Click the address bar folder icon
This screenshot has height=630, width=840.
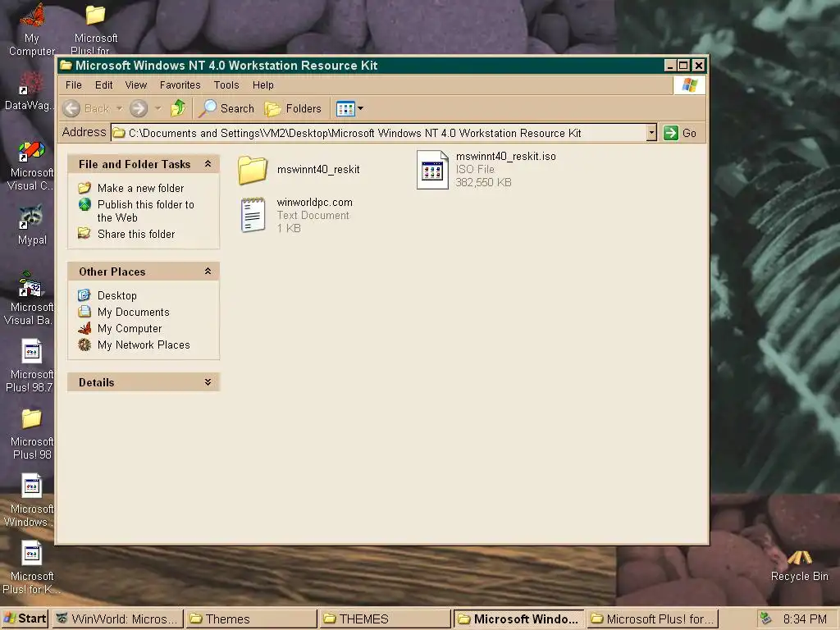point(119,132)
